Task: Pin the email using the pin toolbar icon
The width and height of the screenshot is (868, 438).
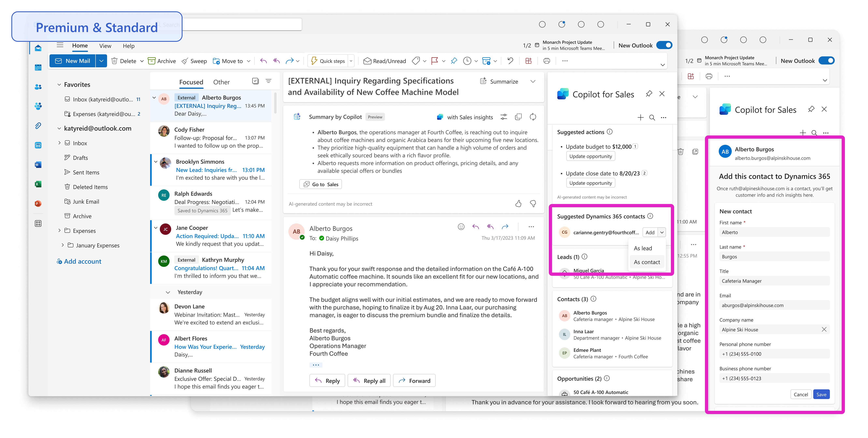Action: (454, 61)
